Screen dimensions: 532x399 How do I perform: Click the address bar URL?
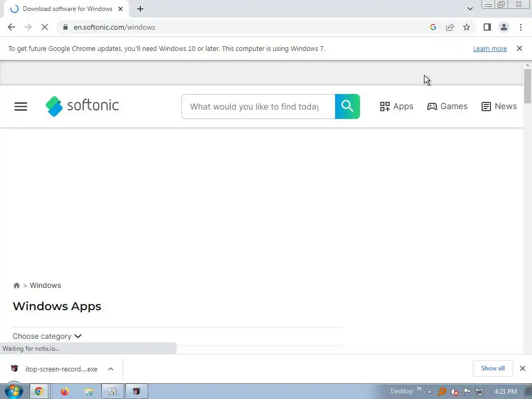(114, 27)
